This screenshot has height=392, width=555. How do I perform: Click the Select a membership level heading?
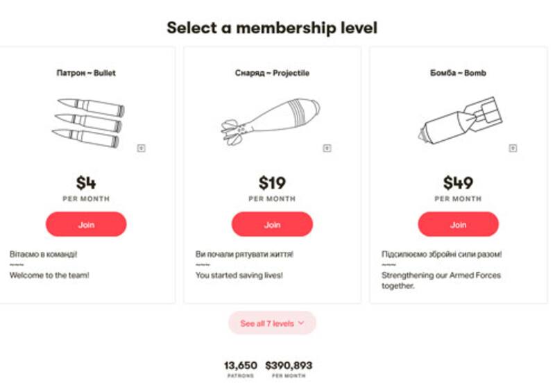tap(272, 28)
